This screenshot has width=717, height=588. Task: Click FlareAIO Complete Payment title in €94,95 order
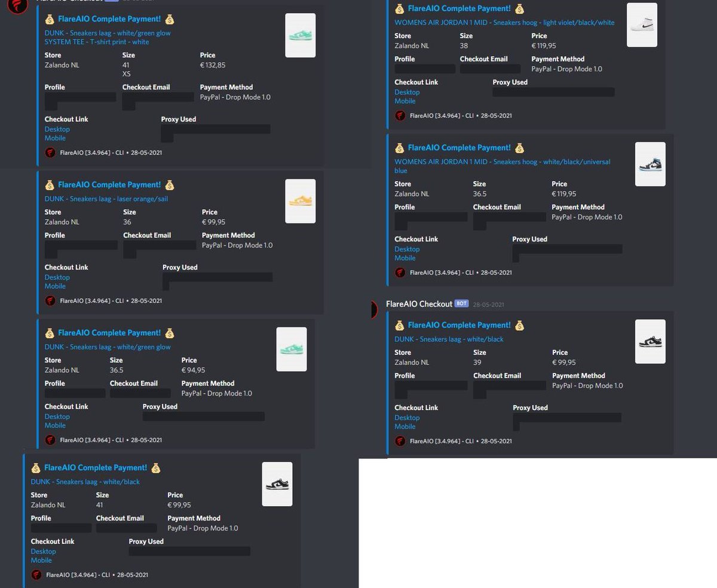(109, 333)
